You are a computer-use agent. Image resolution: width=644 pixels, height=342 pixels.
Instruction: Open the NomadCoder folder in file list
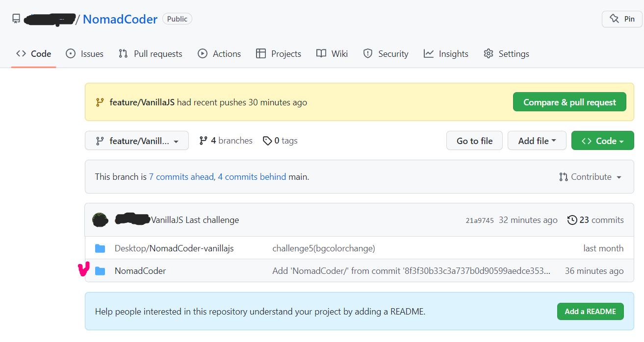tap(140, 271)
